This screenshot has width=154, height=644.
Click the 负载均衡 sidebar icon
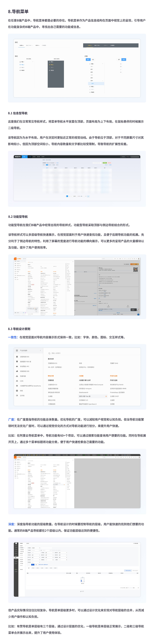pyautogui.click(x=17, y=376)
